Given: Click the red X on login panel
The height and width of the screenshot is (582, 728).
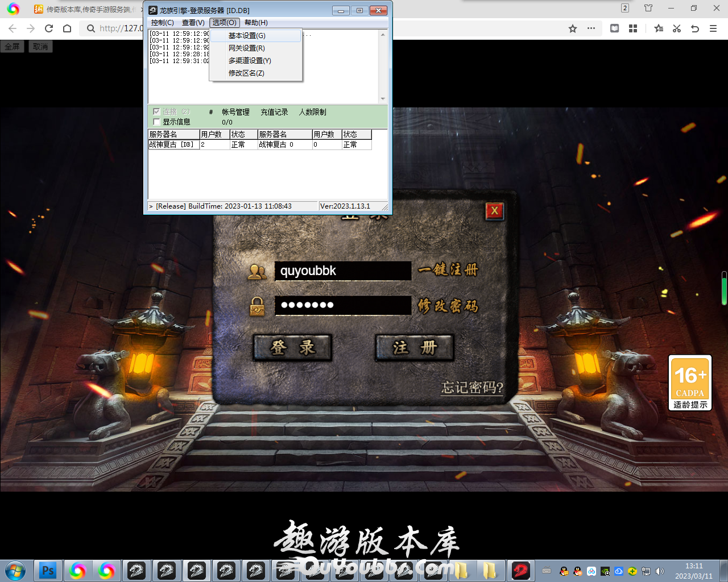Looking at the screenshot, I should [494, 211].
